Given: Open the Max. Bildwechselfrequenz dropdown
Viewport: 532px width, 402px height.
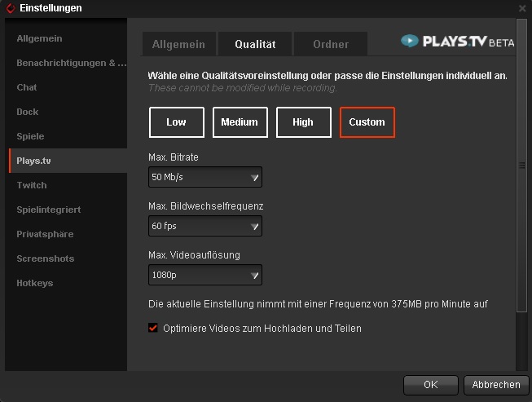Looking at the screenshot, I should tap(205, 226).
